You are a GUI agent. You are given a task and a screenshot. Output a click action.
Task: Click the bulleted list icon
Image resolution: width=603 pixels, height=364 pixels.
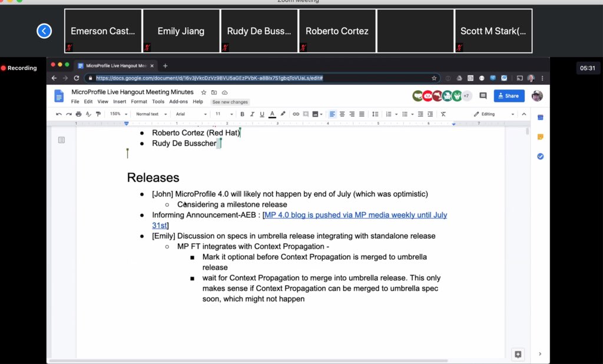coord(405,114)
